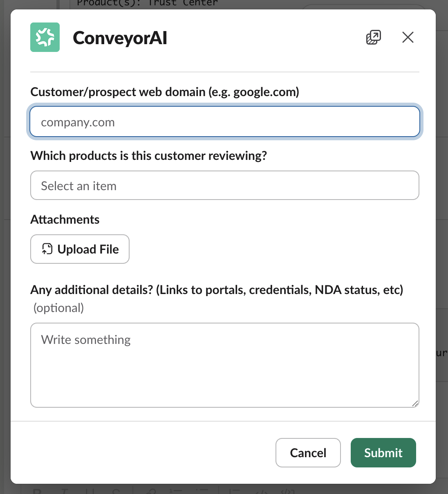
Task: Focus the company.com web domain field
Action: pos(225,121)
